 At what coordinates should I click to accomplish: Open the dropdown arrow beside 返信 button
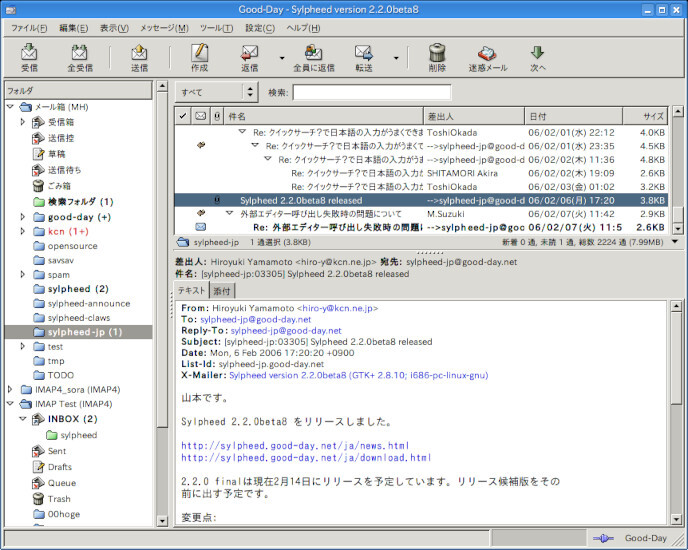[x=280, y=58]
